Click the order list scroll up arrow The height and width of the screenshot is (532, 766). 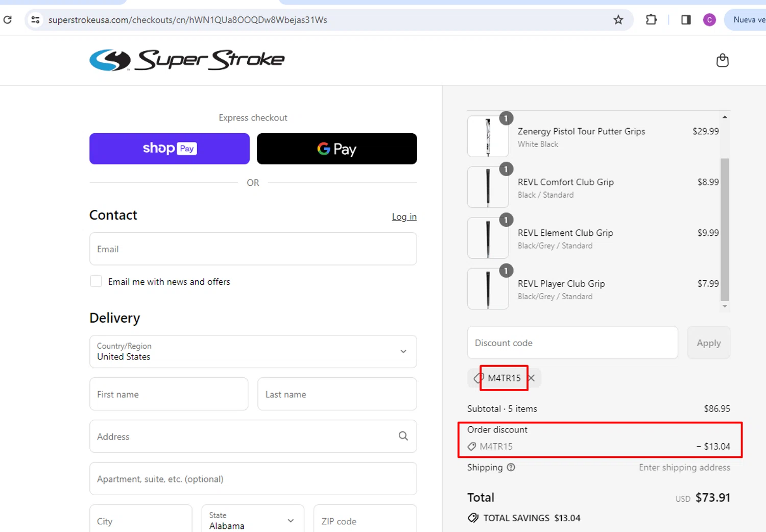click(725, 117)
